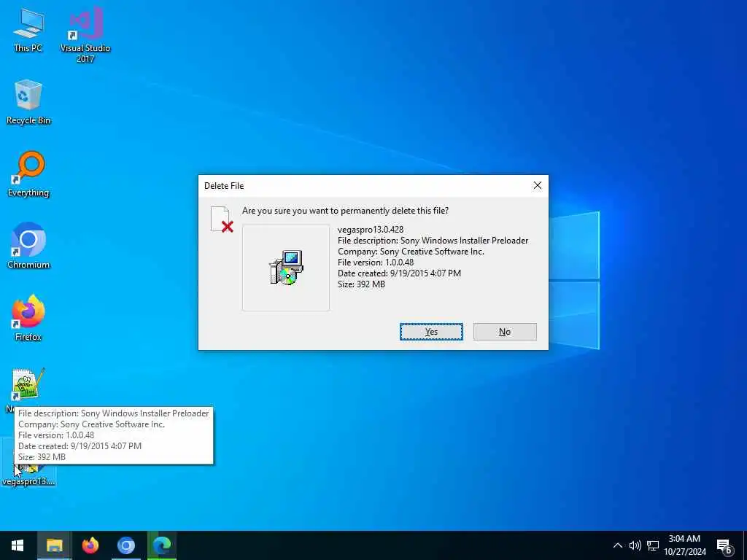Click the 'File version: 1.0.0.48' line in the dialog
Viewport: 747px width, 560px height.
[x=376, y=262]
